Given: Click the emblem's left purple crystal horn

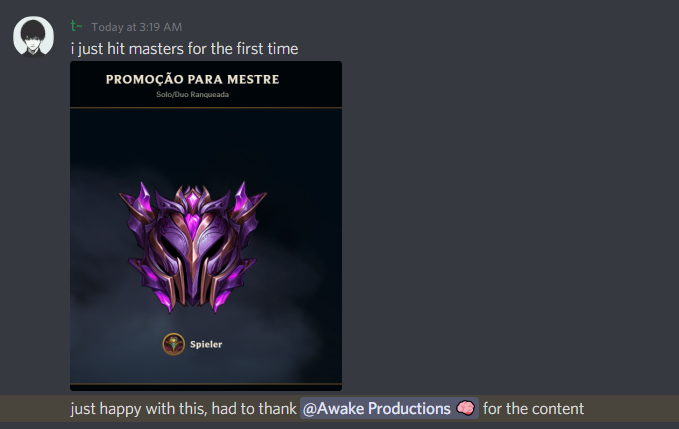Looking at the screenshot, I should [143, 198].
